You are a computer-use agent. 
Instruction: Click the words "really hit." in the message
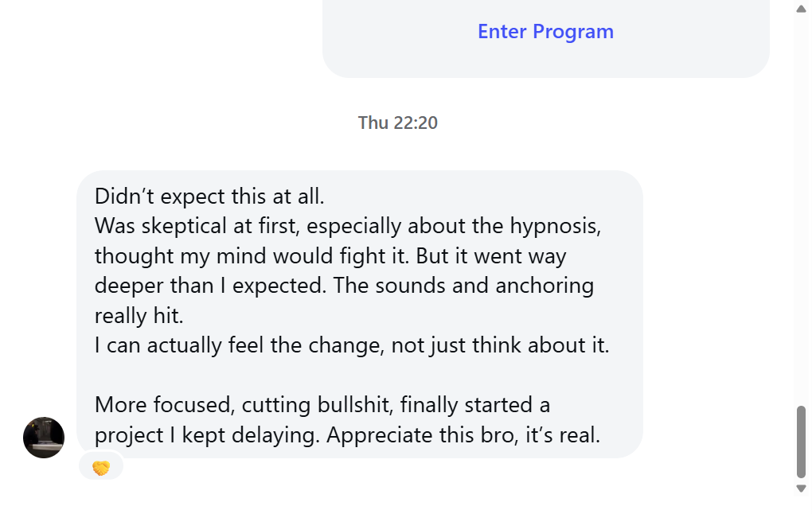[139, 316]
